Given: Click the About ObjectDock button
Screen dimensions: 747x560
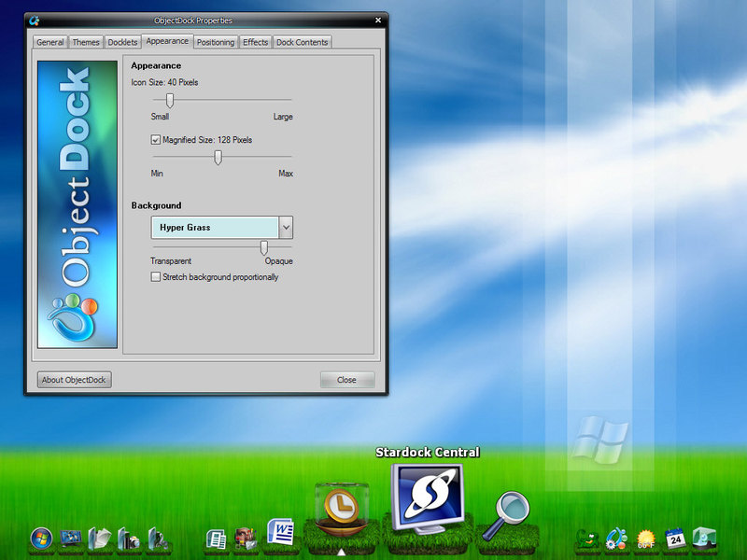Looking at the screenshot, I should click(x=73, y=380).
